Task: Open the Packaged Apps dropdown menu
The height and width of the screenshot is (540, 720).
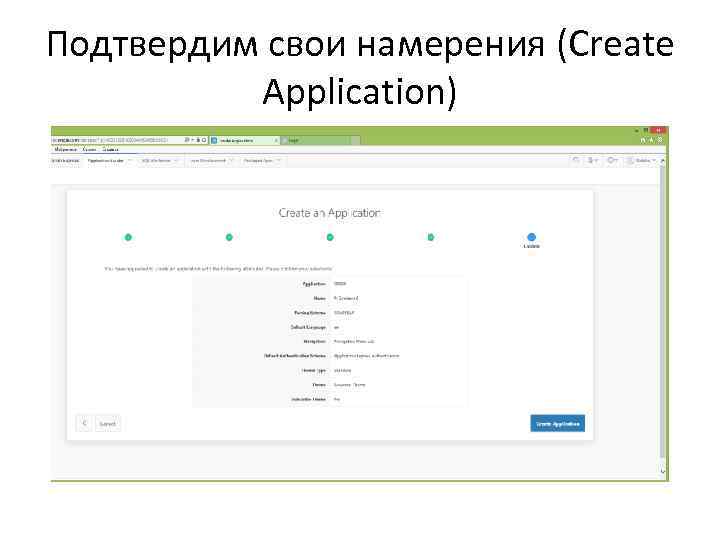Action: coord(262,161)
